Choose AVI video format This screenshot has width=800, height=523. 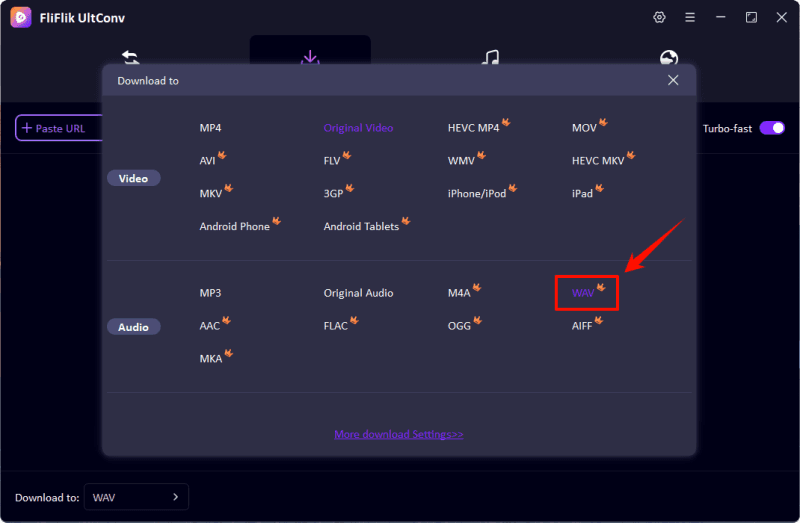tap(207, 161)
